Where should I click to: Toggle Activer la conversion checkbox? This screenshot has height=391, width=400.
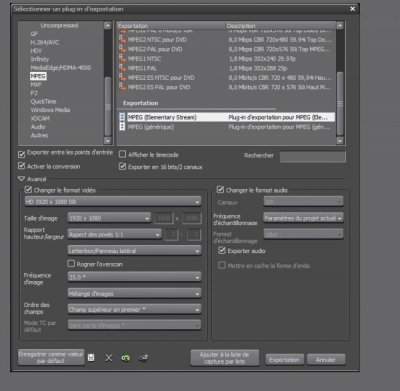(22, 166)
